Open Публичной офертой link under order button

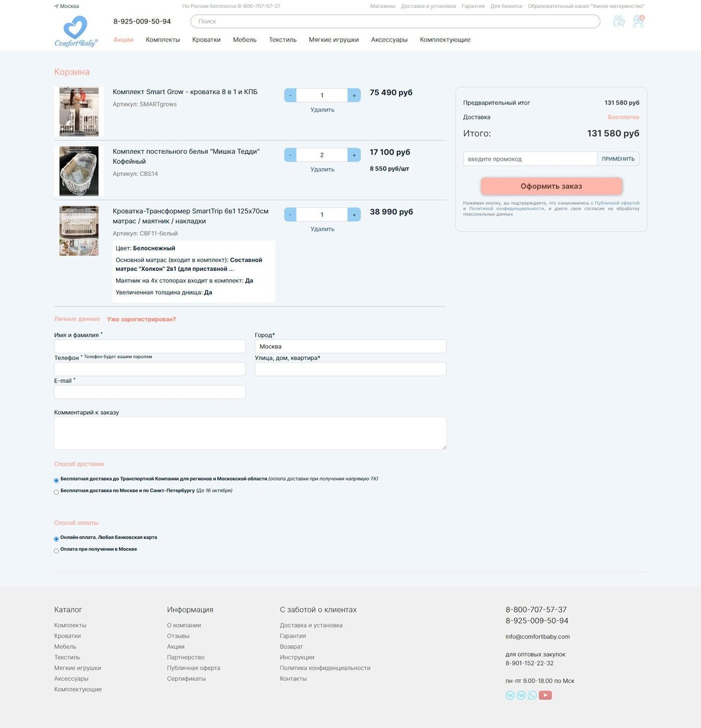click(x=617, y=203)
